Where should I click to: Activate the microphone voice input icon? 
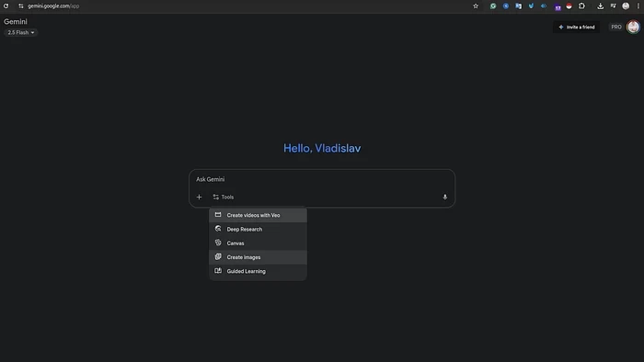coord(444,198)
